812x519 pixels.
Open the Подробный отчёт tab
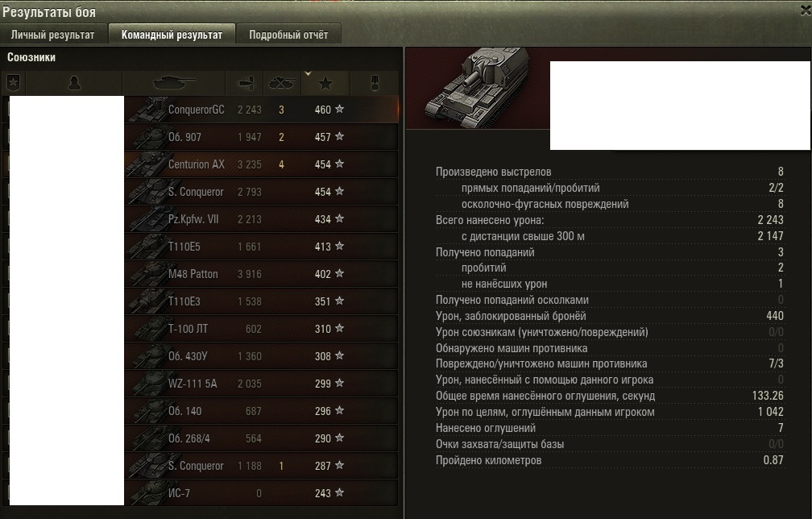288,35
